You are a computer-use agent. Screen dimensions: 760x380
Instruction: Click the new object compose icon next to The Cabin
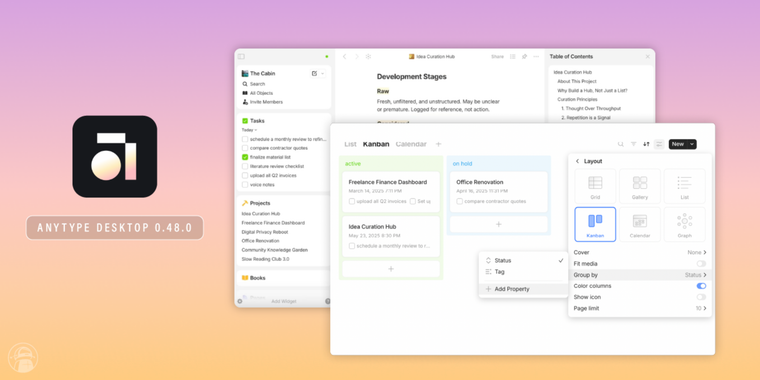(x=315, y=73)
